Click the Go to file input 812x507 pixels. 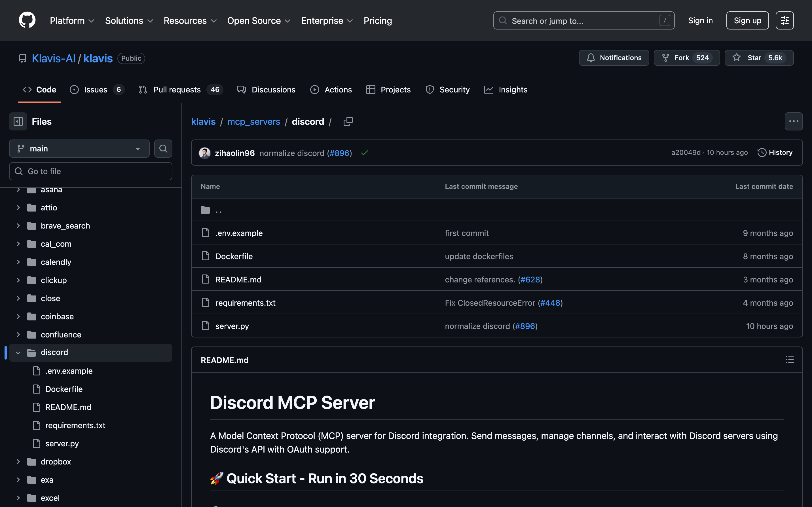[90, 171]
